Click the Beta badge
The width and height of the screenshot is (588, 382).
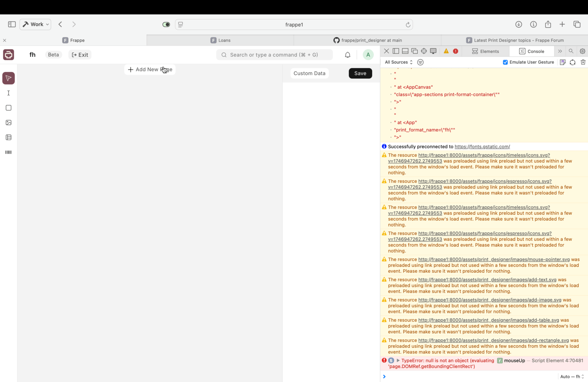click(x=54, y=55)
